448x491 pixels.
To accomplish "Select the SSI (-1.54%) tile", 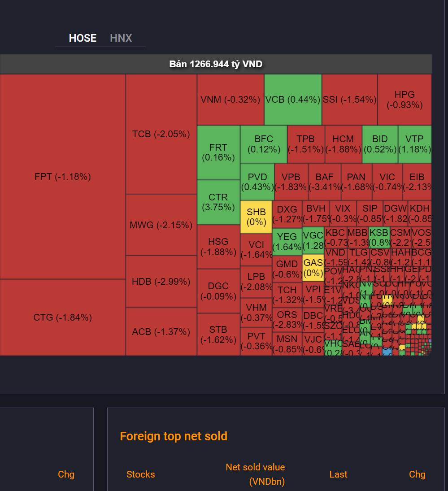I will [x=349, y=100].
